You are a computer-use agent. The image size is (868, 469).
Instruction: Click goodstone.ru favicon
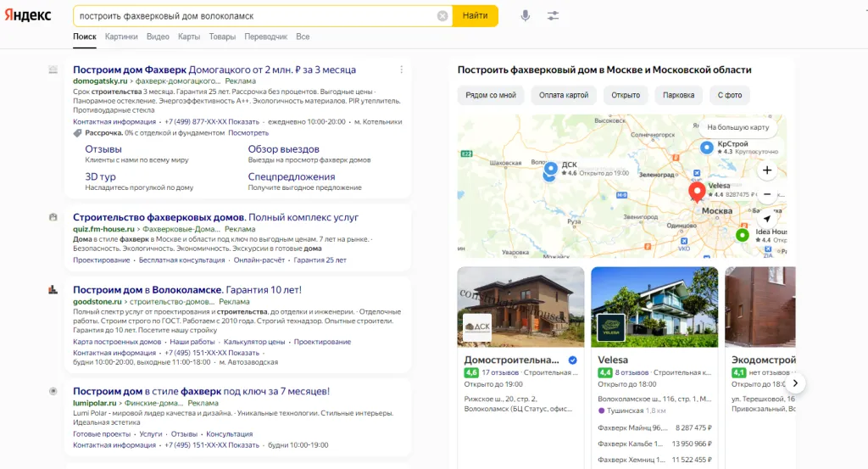(x=53, y=289)
